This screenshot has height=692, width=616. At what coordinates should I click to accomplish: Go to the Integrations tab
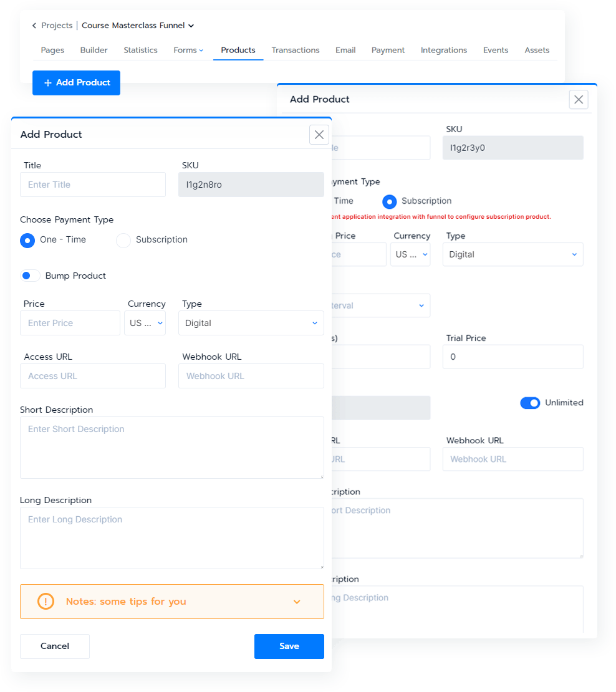pos(443,50)
